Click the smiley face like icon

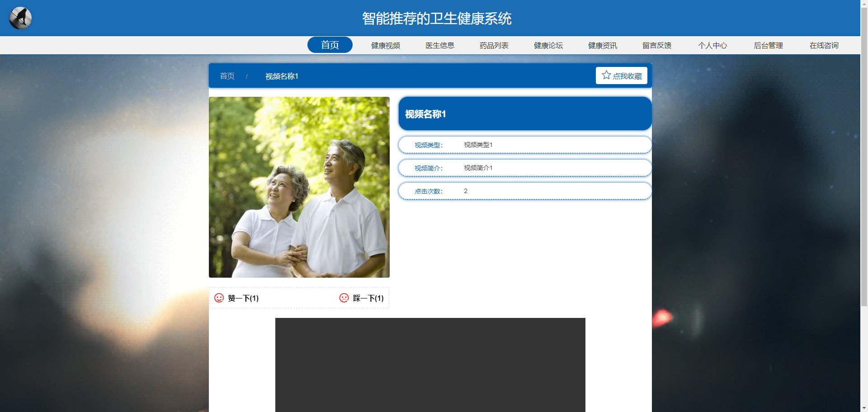[x=219, y=298]
